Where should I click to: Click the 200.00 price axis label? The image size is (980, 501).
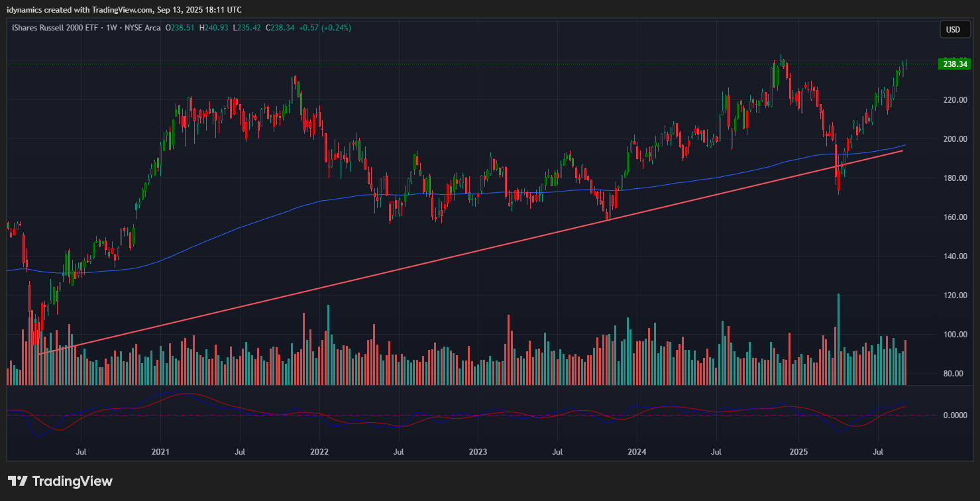pyautogui.click(x=955, y=139)
